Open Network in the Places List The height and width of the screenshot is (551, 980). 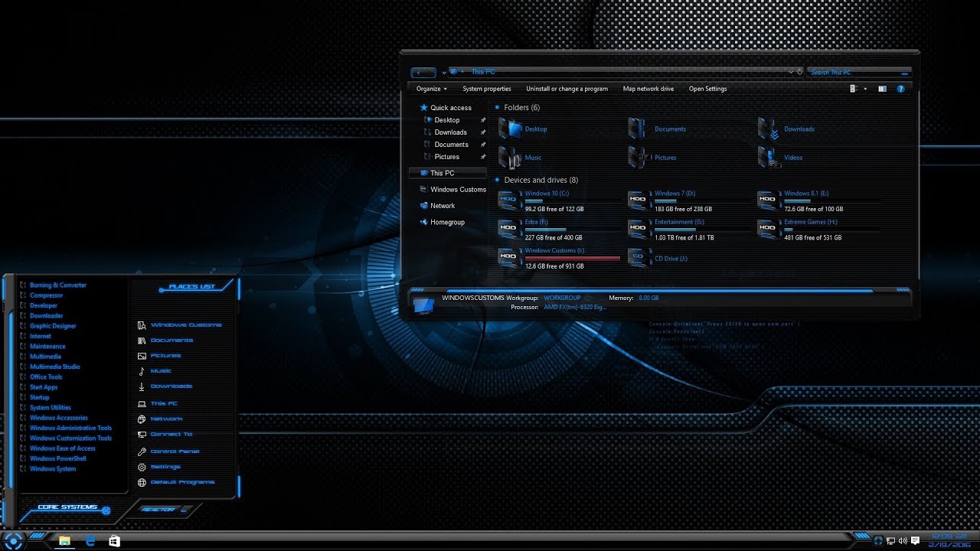coord(159,419)
